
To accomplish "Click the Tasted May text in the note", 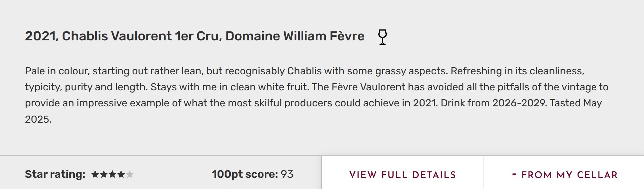I will (x=576, y=103).
